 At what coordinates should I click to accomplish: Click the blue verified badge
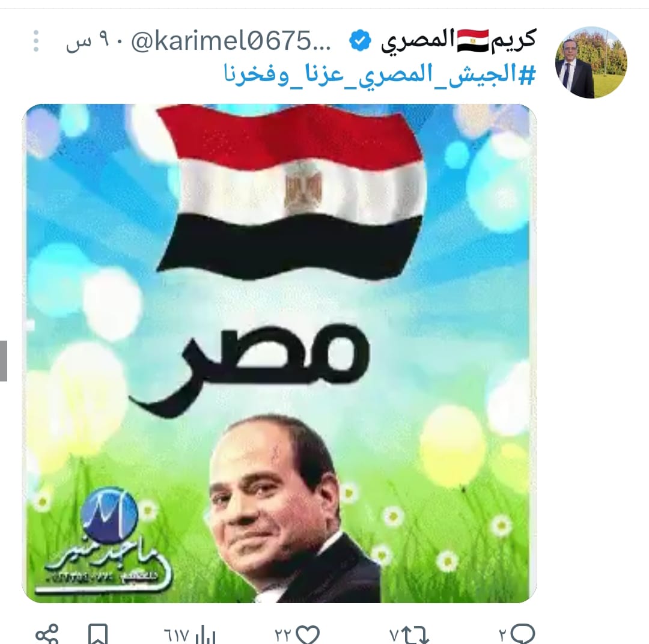point(360,41)
